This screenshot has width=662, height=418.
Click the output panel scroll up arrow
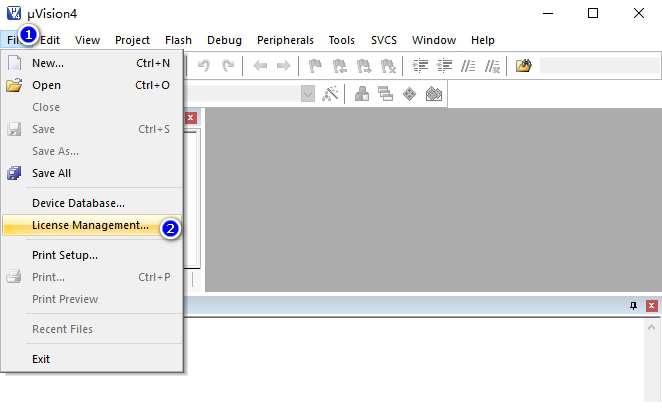(651, 327)
